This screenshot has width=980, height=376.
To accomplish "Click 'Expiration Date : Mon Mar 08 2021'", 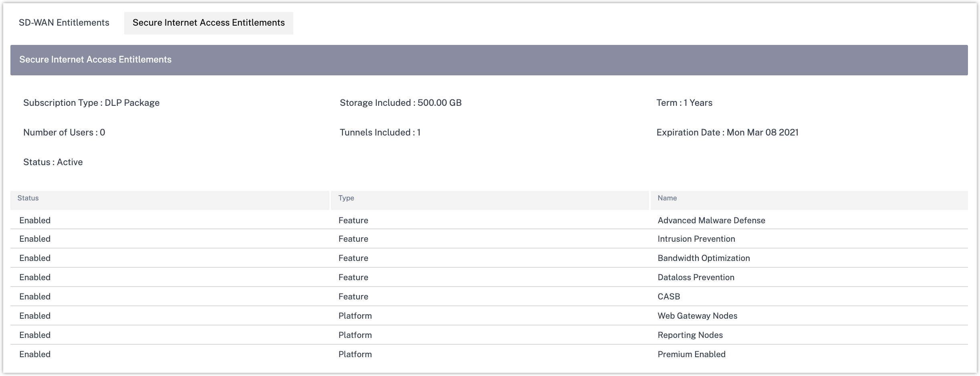I will tap(728, 133).
